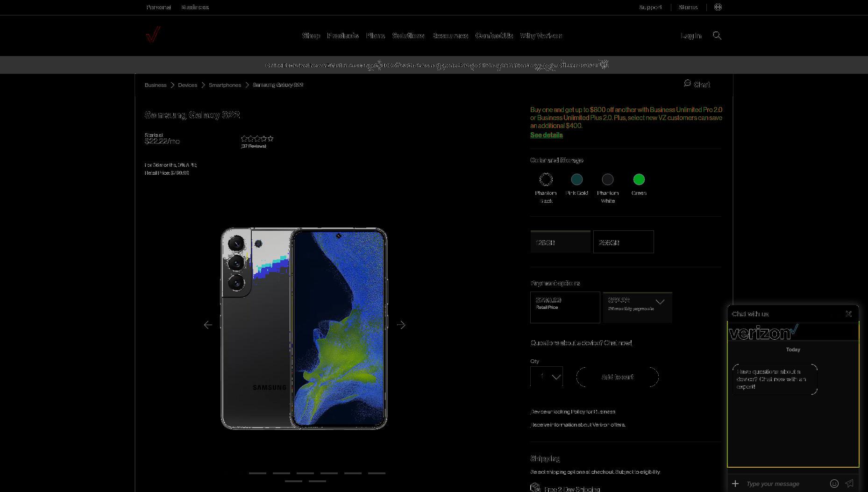Select Pink Gold color swatch
The height and width of the screenshot is (492, 868).
click(577, 179)
